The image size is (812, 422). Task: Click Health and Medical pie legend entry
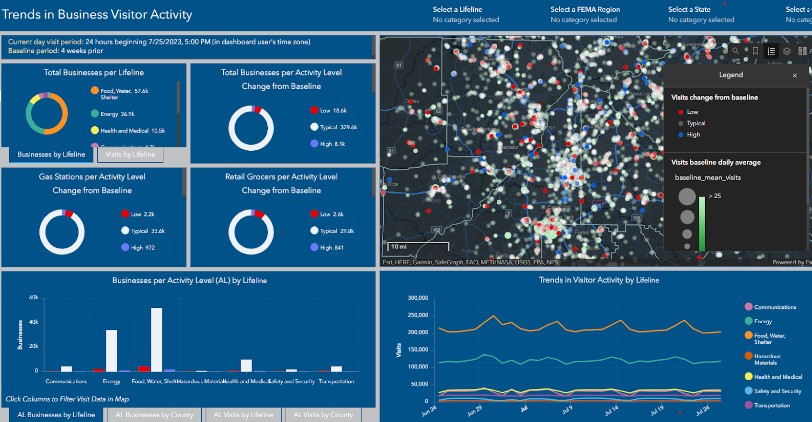(127, 130)
